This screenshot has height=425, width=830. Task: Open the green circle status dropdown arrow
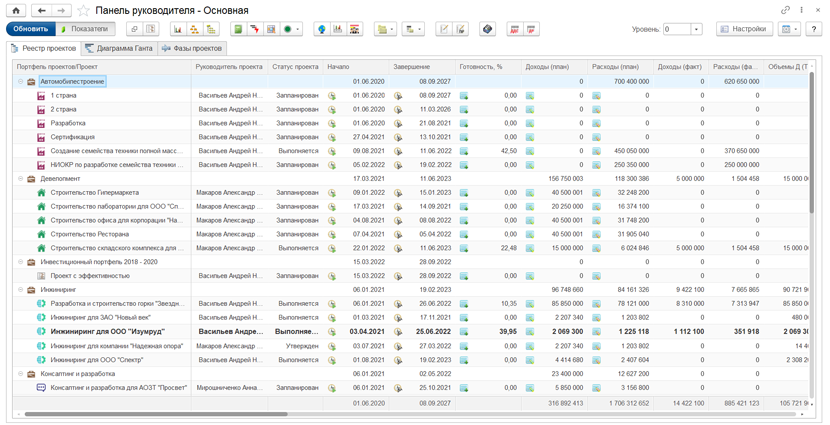click(298, 30)
